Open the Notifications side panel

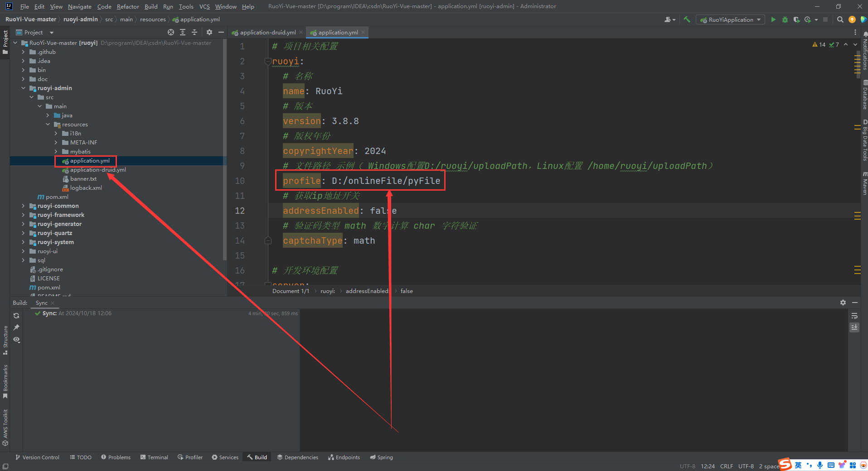tap(865, 51)
